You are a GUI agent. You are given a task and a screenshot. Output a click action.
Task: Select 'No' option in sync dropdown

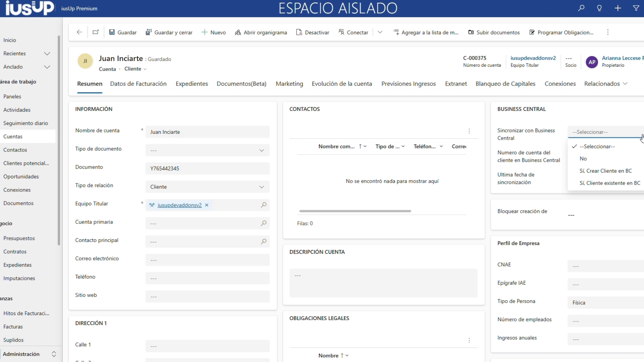pos(583,159)
